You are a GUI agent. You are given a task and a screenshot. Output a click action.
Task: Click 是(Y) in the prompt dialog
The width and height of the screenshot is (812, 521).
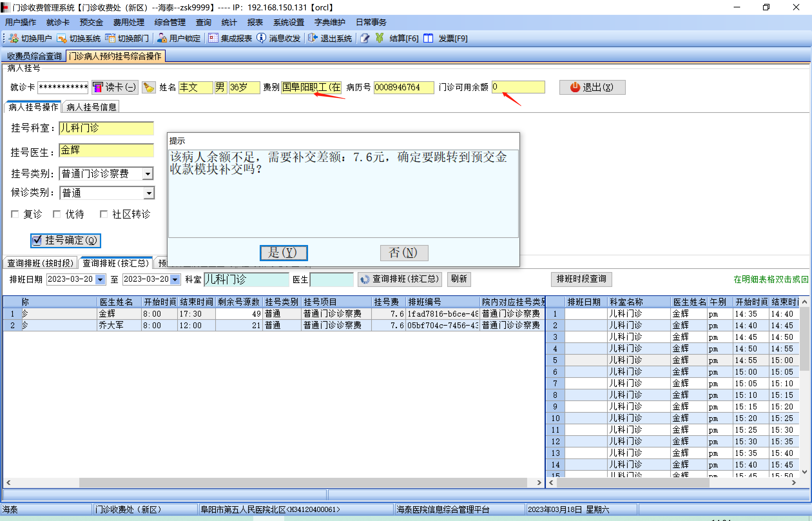point(283,253)
